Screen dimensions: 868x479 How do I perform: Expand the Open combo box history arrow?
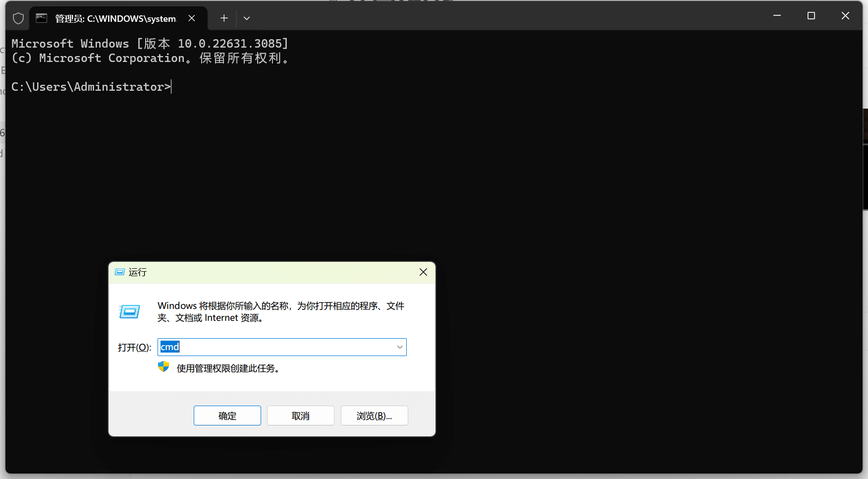(x=400, y=347)
